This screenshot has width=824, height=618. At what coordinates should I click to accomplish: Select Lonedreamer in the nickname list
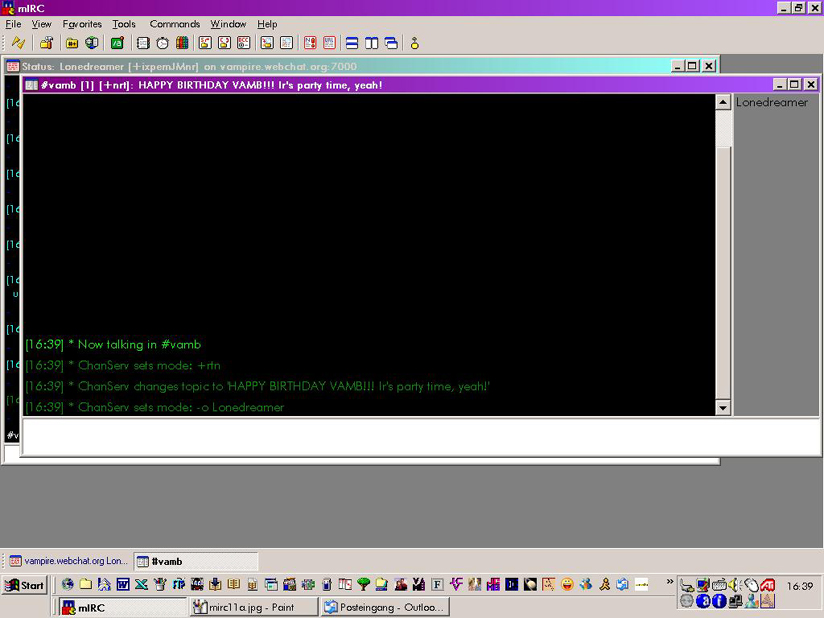click(x=771, y=102)
